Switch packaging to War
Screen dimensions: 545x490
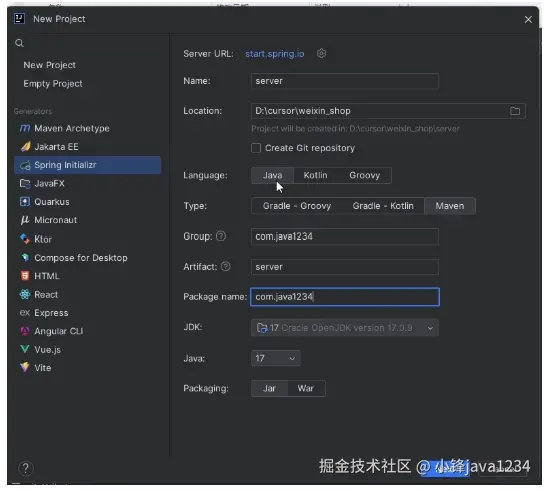point(306,388)
